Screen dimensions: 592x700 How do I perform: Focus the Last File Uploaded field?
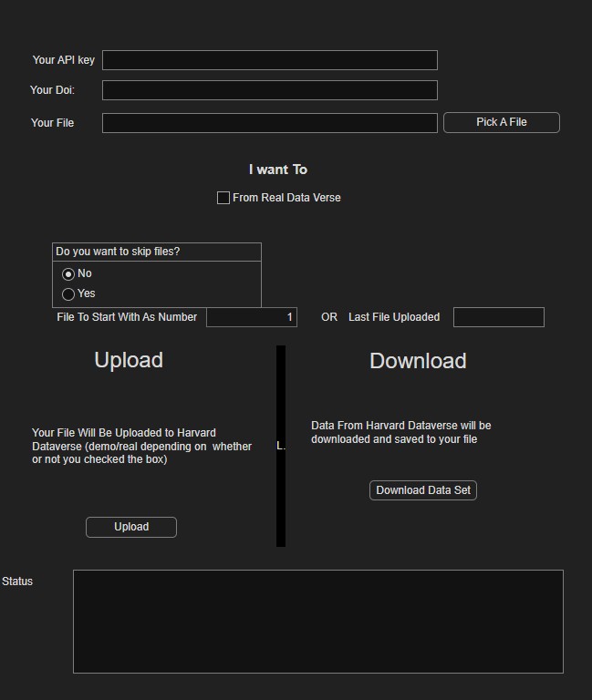tap(498, 317)
